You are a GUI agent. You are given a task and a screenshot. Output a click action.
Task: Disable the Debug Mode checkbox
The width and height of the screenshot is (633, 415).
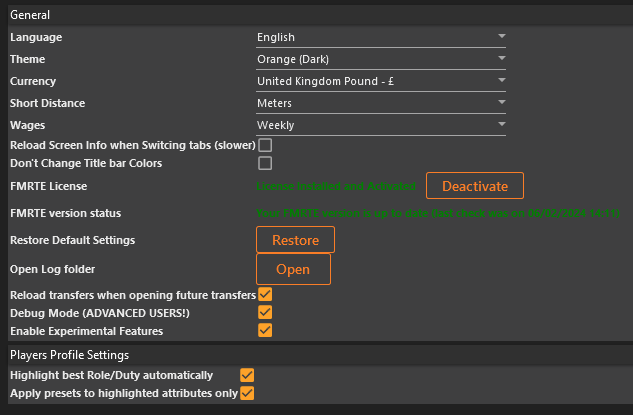coord(265,313)
